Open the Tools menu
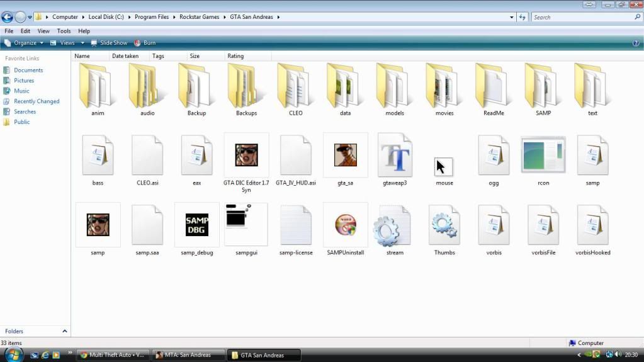644x362 pixels. (x=64, y=31)
